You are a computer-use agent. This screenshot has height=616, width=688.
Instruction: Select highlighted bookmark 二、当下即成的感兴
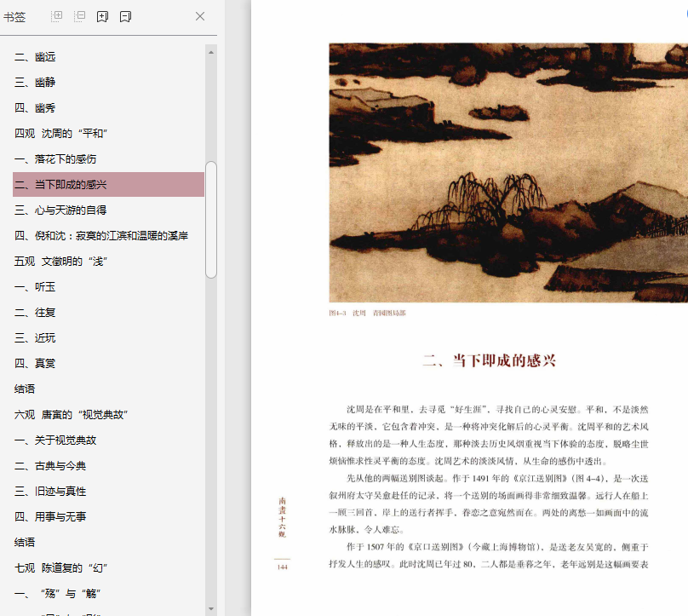[x=108, y=184]
